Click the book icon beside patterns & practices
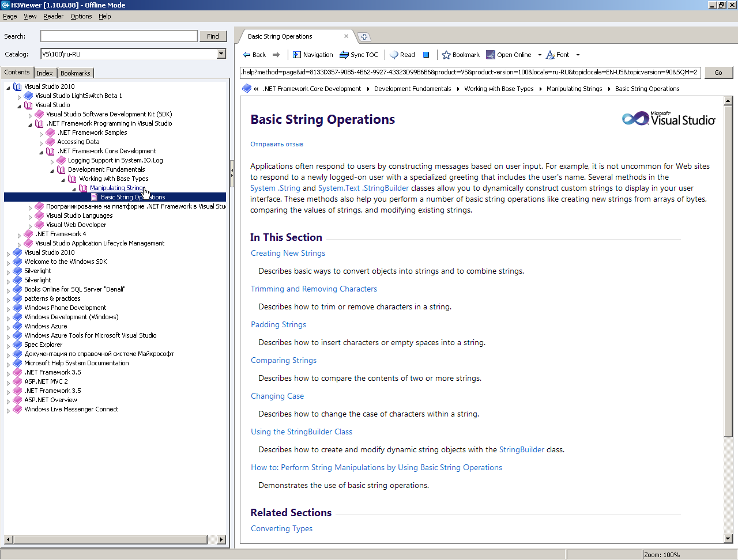Screen dimensions: 738x560 17,298
